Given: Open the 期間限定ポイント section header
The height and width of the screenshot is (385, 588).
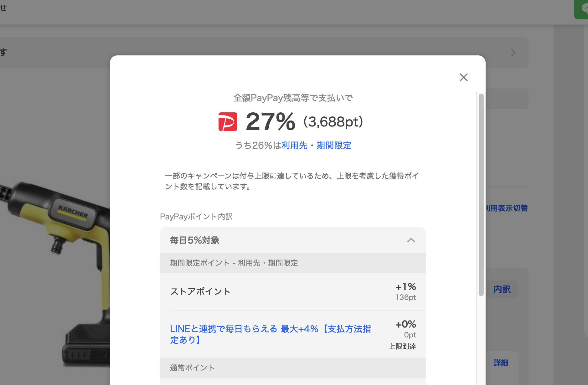Looking at the screenshot, I should point(234,263).
